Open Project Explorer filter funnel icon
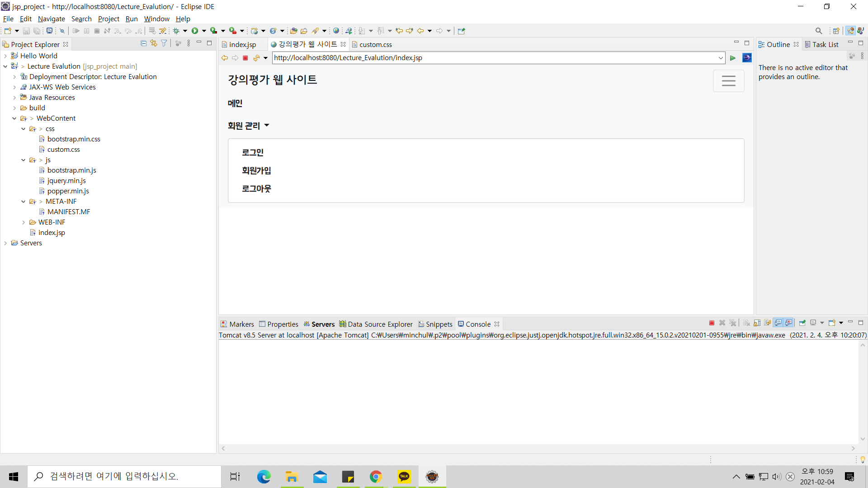 click(x=164, y=43)
